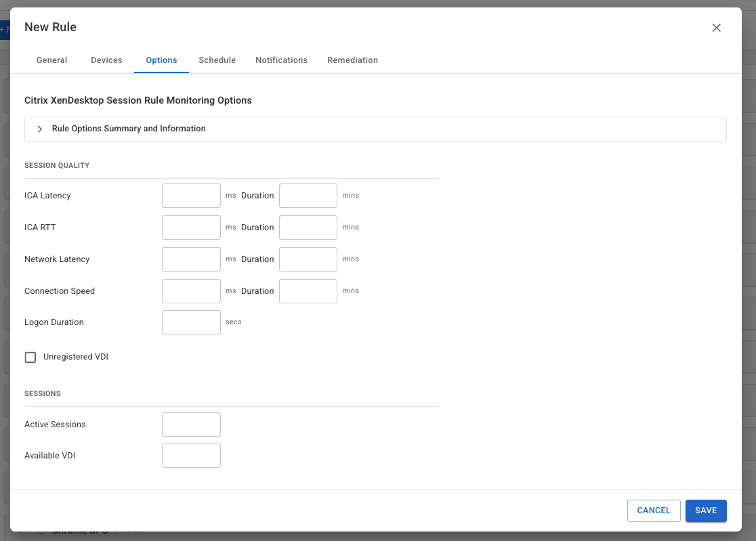Select the Network Latency ms field

192,259
